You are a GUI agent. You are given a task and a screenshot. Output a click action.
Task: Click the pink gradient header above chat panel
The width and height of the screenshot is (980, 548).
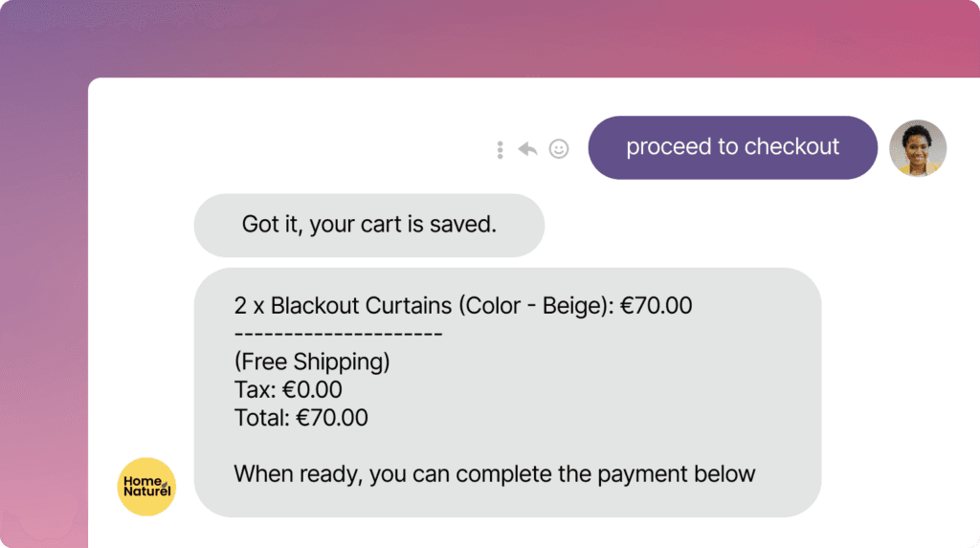click(531, 37)
